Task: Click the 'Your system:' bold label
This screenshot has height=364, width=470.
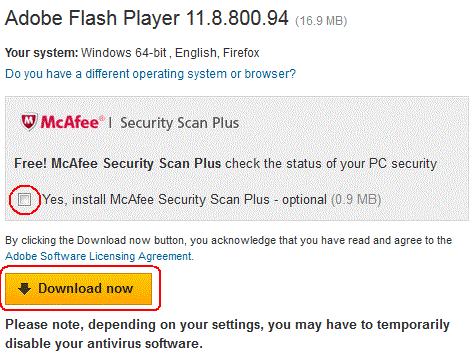Action: click(42, 53)
